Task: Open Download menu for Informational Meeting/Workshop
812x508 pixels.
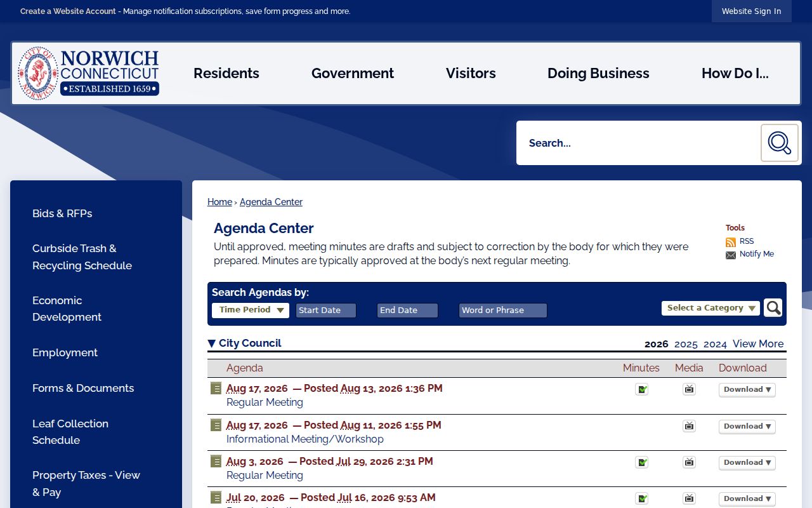Action: tap(747, 427)
